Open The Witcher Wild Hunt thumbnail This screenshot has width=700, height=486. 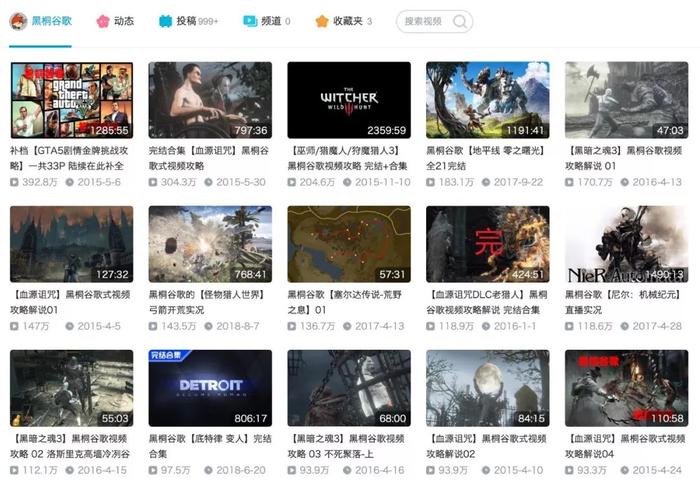pyautogui.click(x=349, y=100)
